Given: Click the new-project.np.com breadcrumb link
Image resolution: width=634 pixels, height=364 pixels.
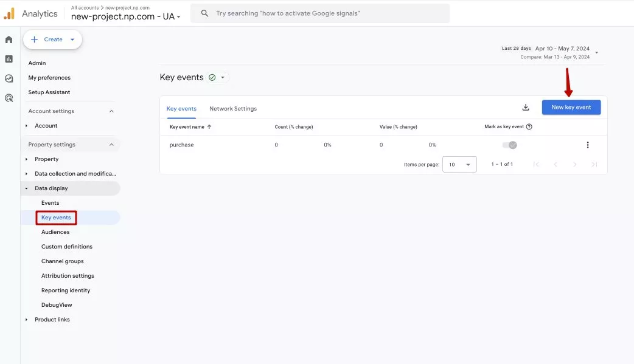Looking at the screenshot, I should 127,8.
